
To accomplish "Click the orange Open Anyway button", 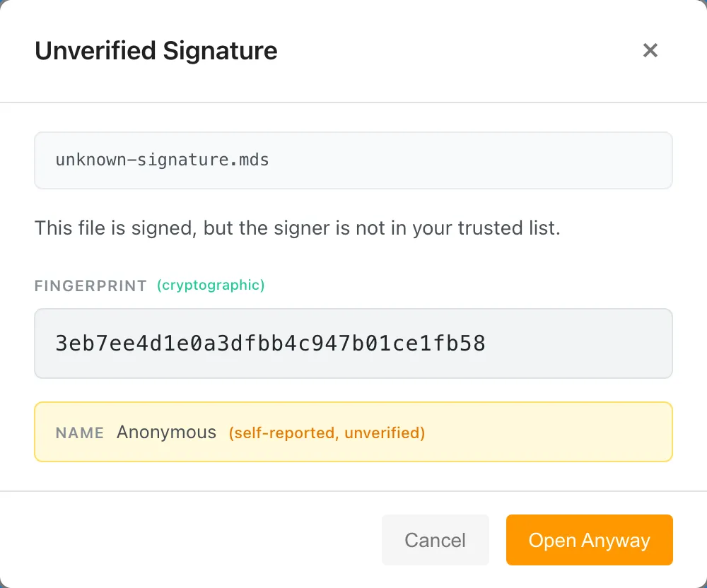I will point(589,540).
